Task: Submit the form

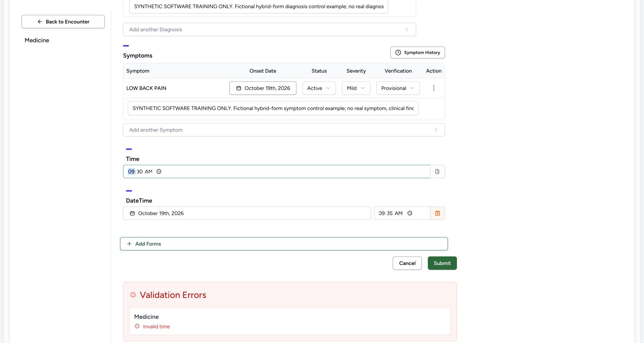Action: point(442,263)
